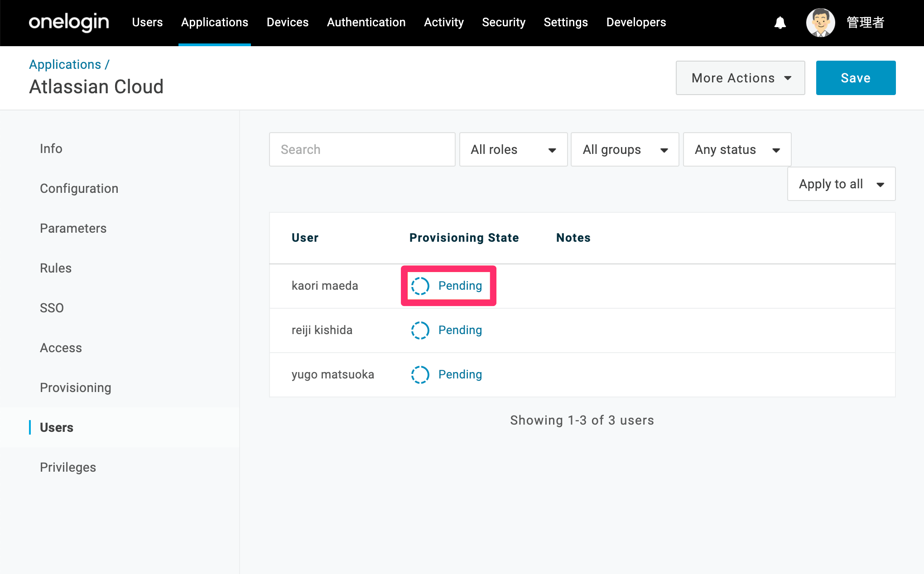This screenshot has width=924, height=574.
Task: Open the Developers menu
Action: pos(636,22)
